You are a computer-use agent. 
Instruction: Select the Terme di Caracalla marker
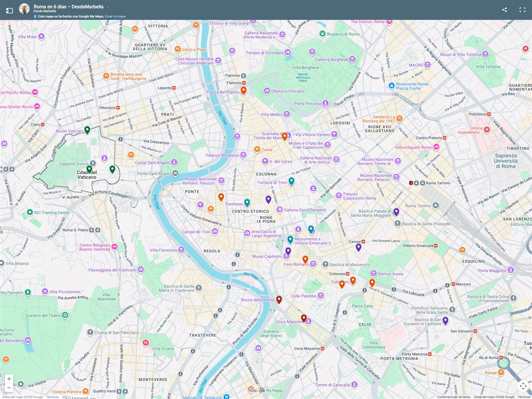coord(354,385)
